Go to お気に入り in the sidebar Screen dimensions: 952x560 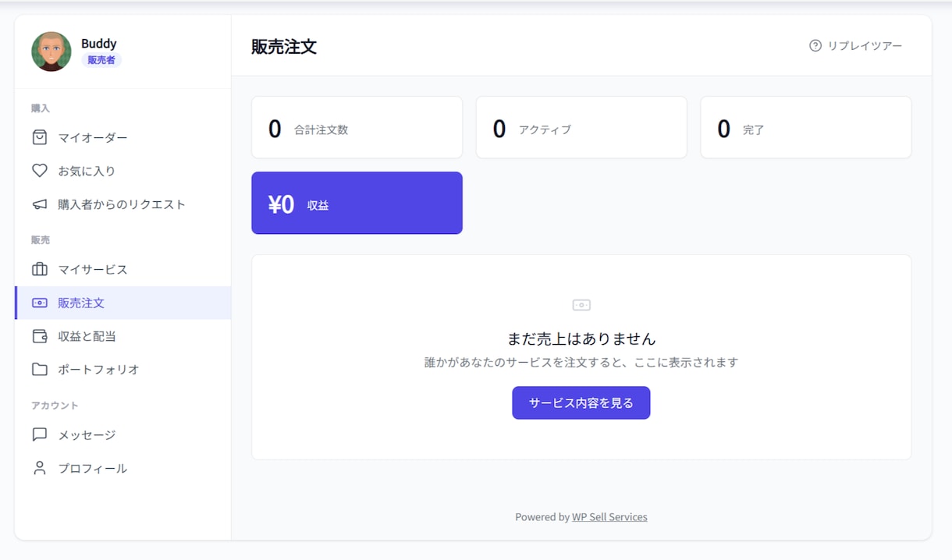[123, 171]
